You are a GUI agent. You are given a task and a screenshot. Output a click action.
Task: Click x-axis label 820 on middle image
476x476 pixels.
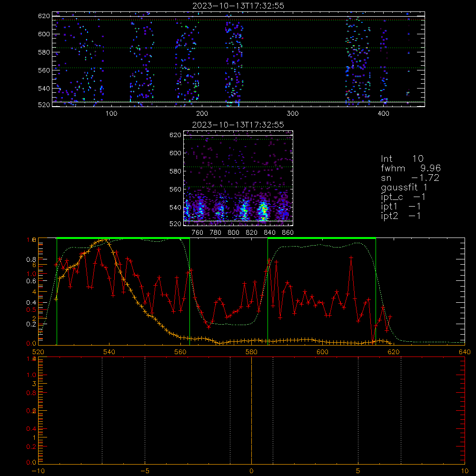point(252,233)
